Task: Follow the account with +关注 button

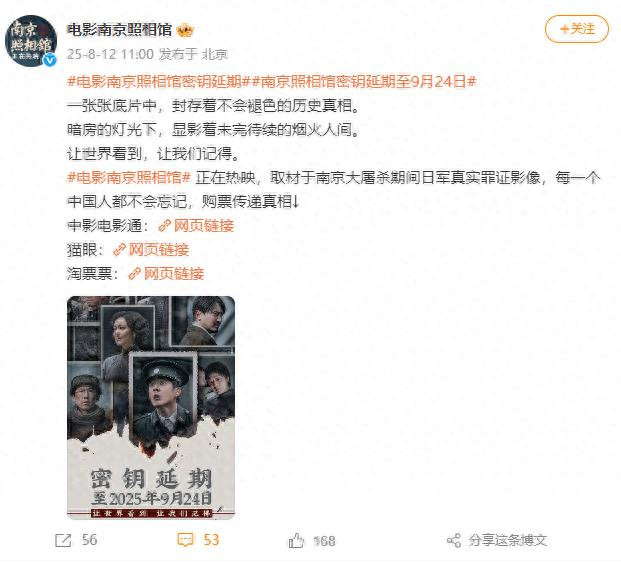Action: coord(577,29)
